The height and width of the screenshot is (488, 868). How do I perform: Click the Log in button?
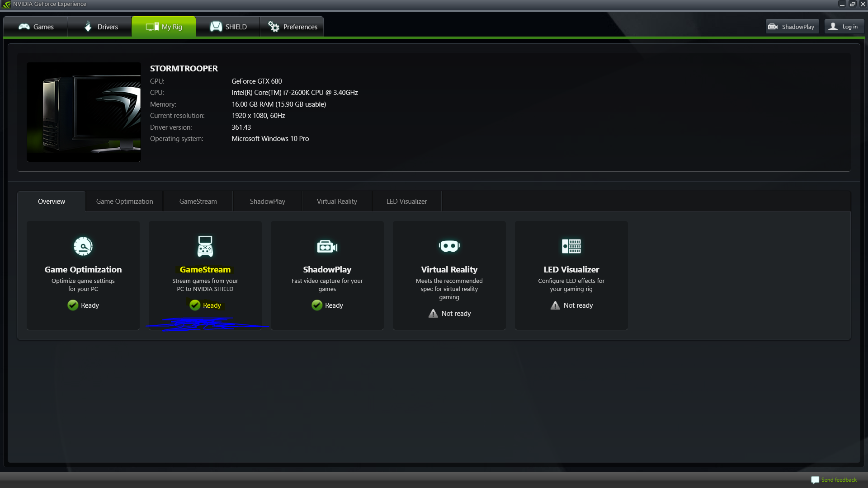(x=844, y=27)
